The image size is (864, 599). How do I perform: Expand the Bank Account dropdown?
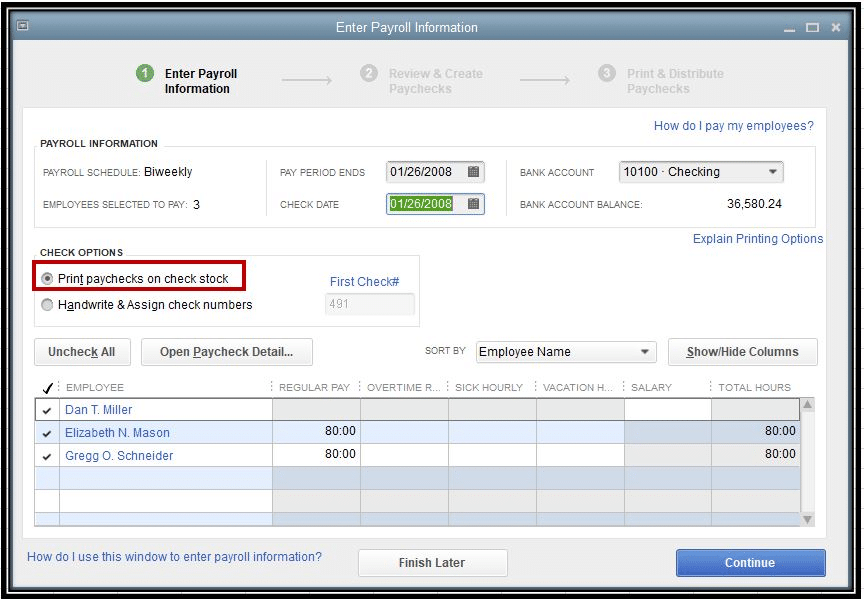coord(772,172)
